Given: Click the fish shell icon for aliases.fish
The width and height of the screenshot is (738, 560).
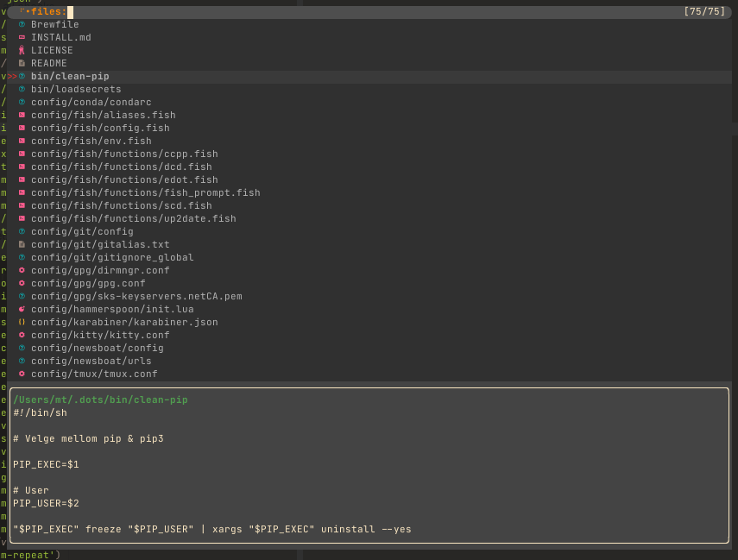Looking at the screenshot, I should pos(22,115).
